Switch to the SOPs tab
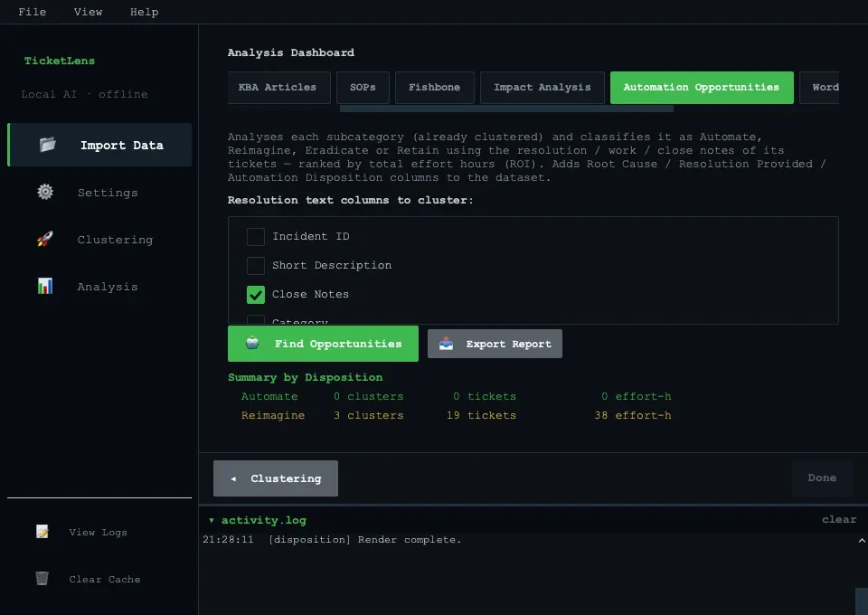Screen dimensions: 868x615 coord(363,88)
